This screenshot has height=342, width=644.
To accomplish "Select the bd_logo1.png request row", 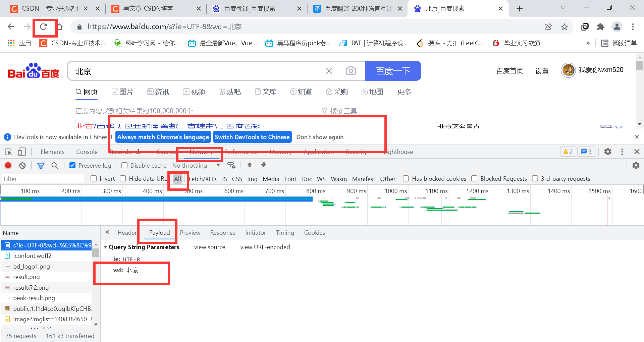I will [x=46, y=267].
